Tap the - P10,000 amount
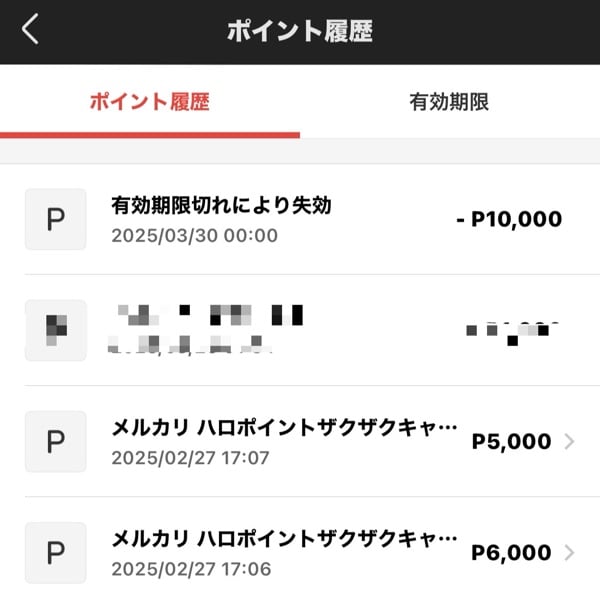This screenshot has width=600, height=600. 509,219
